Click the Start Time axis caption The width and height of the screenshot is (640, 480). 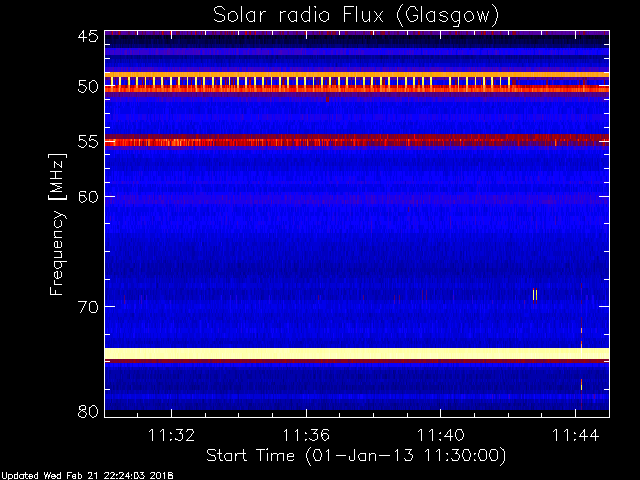[356, 456]
